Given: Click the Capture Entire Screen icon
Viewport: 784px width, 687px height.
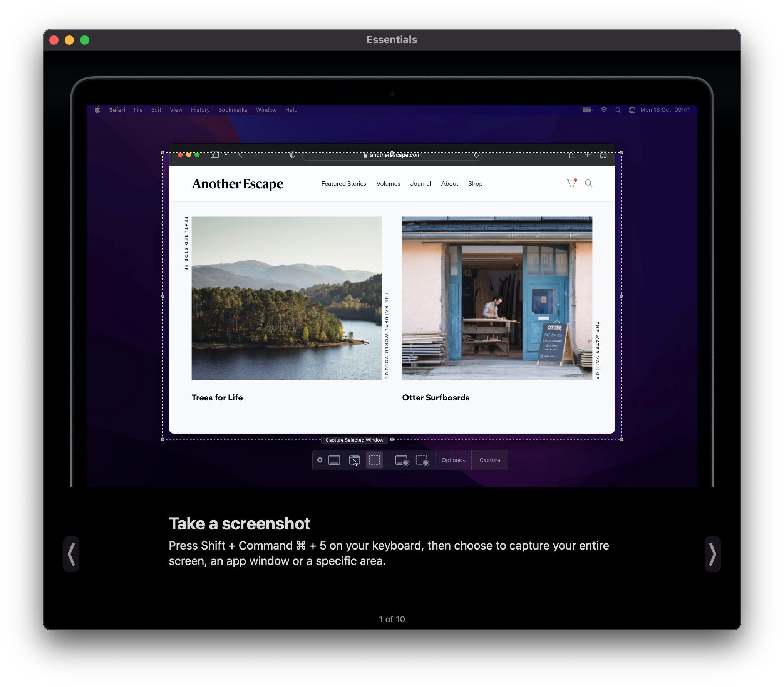Looking at the screenshot, I should click(334, 460).
